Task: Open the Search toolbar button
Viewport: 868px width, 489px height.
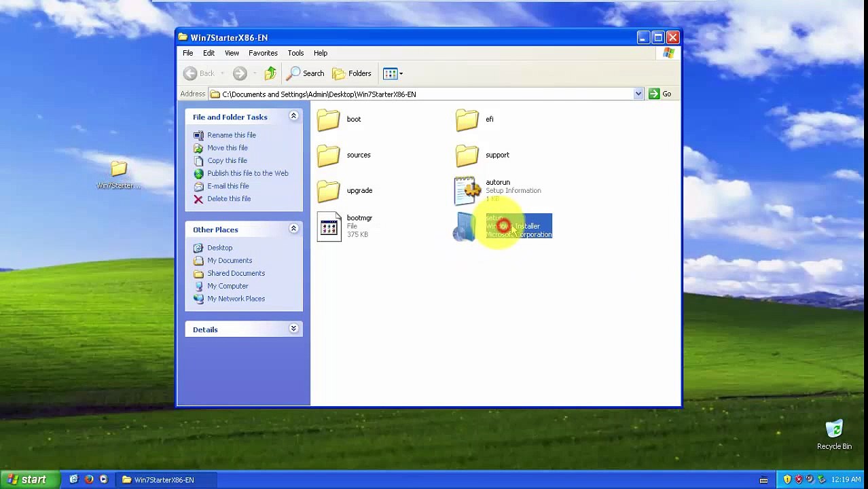Action: point(306,73)
